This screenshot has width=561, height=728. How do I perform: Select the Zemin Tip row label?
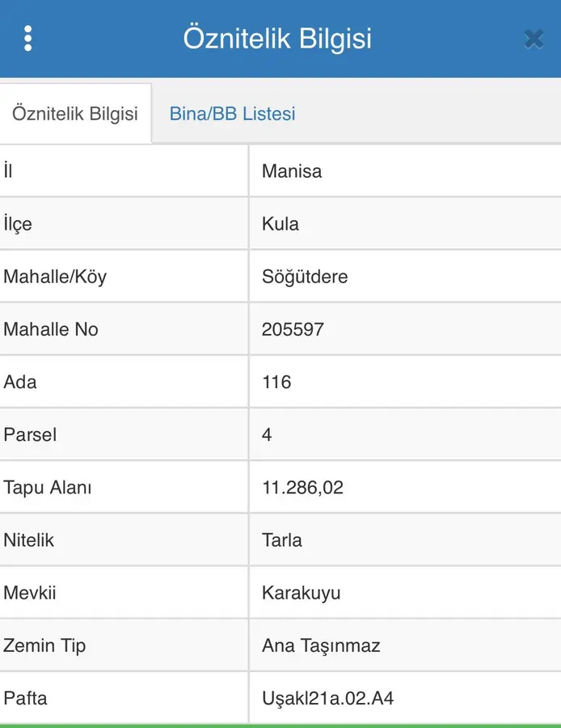tap(44, 645)
